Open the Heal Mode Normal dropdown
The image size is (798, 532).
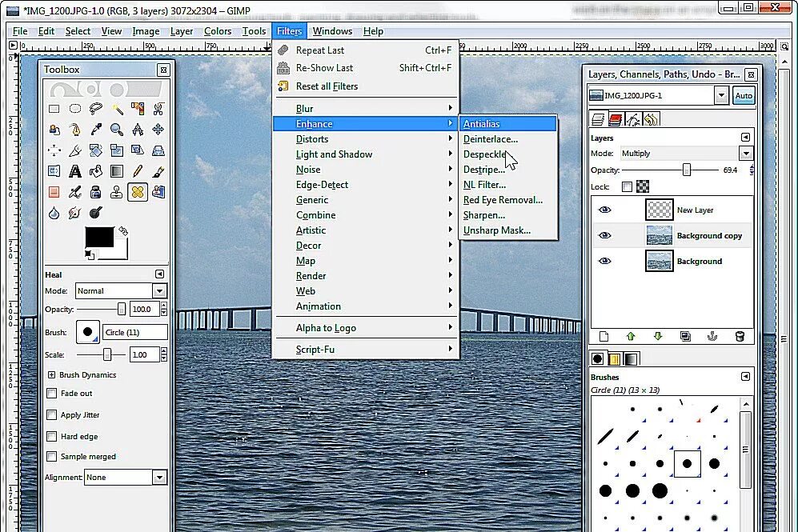tap(121, 291)
